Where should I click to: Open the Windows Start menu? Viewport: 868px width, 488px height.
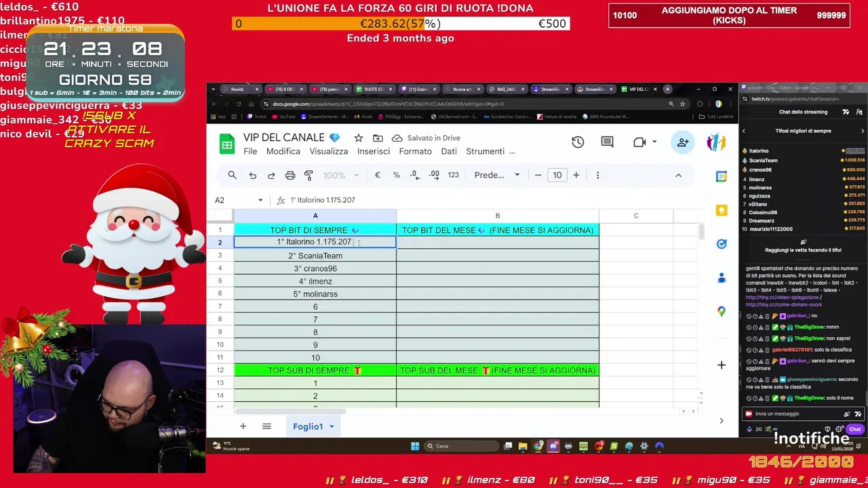click(415, 446)
